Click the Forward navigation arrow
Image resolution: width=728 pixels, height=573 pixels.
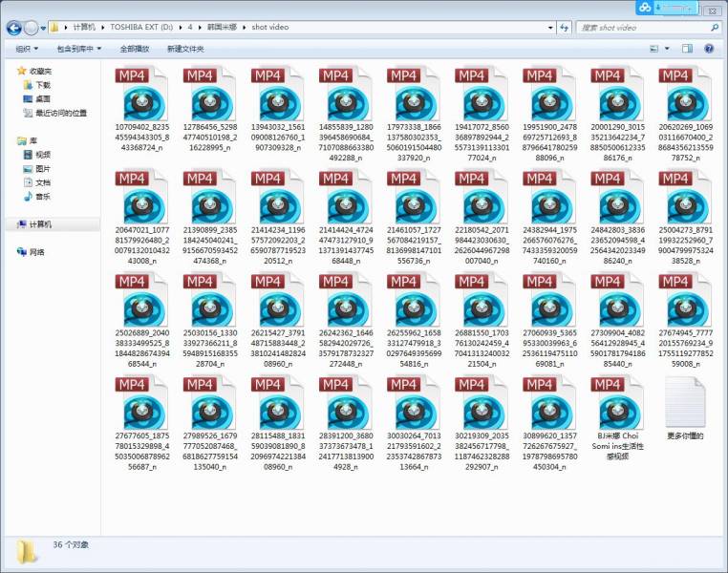pos(32,28)
